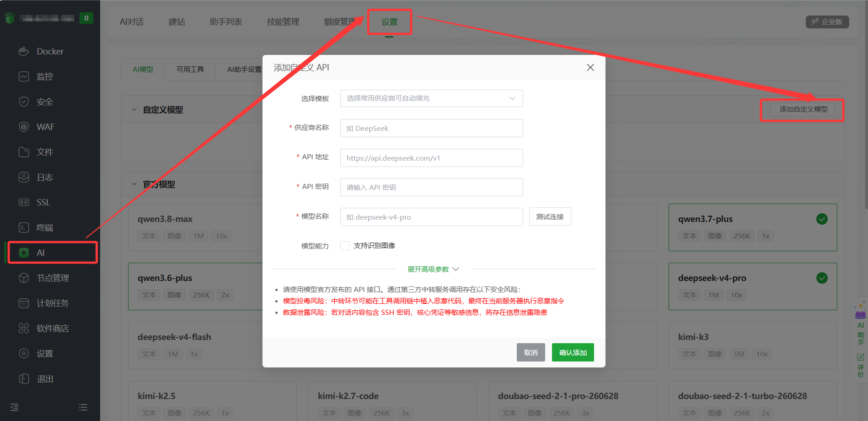Image resolution: width=868 pixels, height=421 pixels.
Task: Select the kimi-k2.7-code model card
Action: point(392,401)
